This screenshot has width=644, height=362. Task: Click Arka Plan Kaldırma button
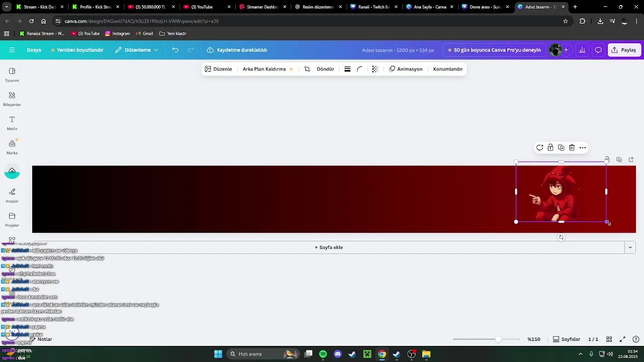(x=268, y=69)
